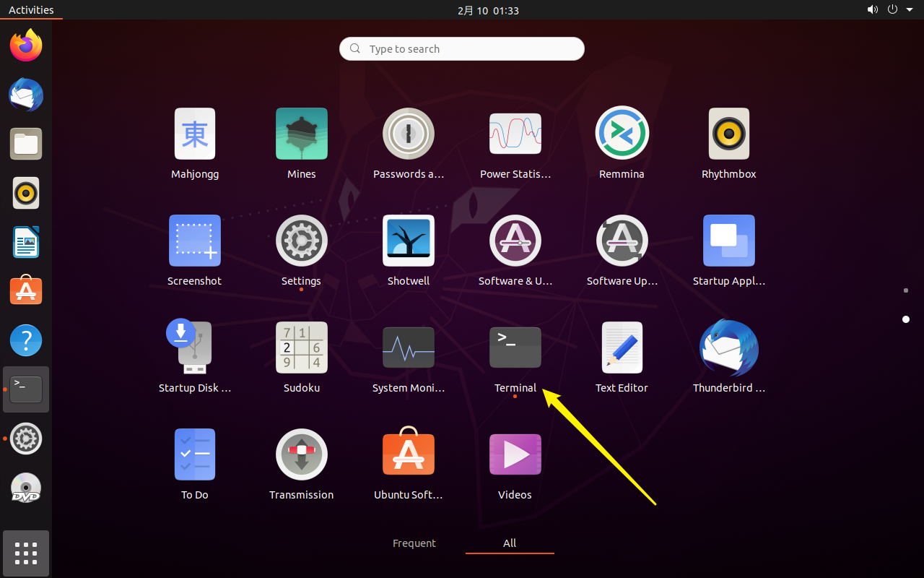Jump to the second app page dot
This screenshot has width=924, height=578.
pyautogui.click(x=906, y=319)
